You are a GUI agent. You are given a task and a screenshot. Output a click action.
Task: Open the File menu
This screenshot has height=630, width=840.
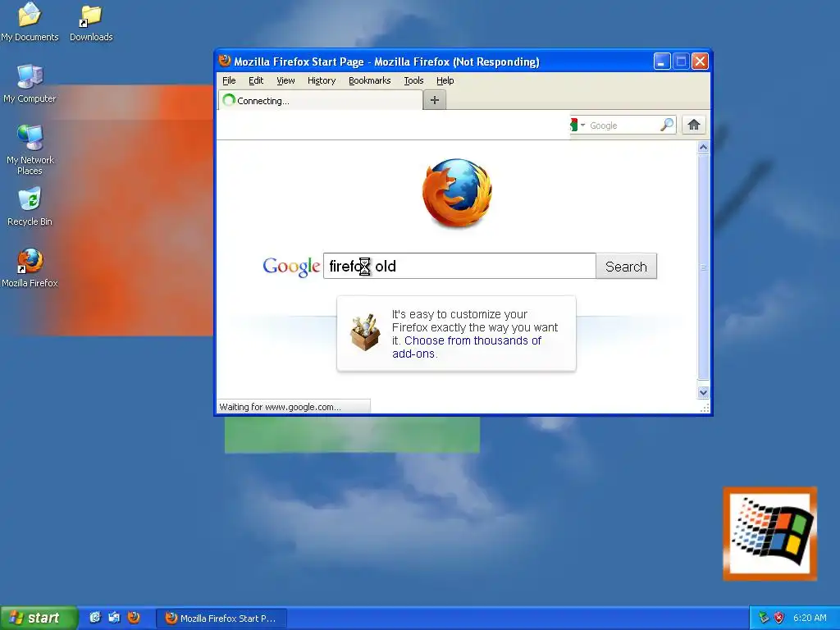tap(229, 80)
